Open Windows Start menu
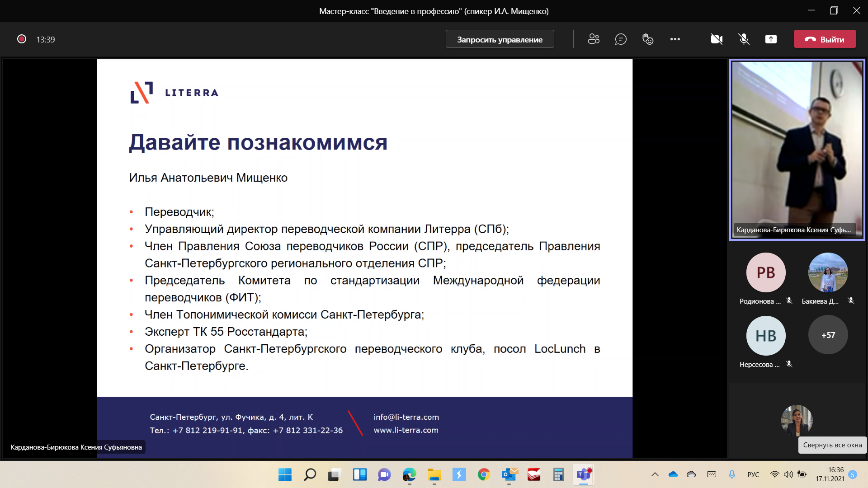Screen dimensions: 868x488 (x=285, y=475)
